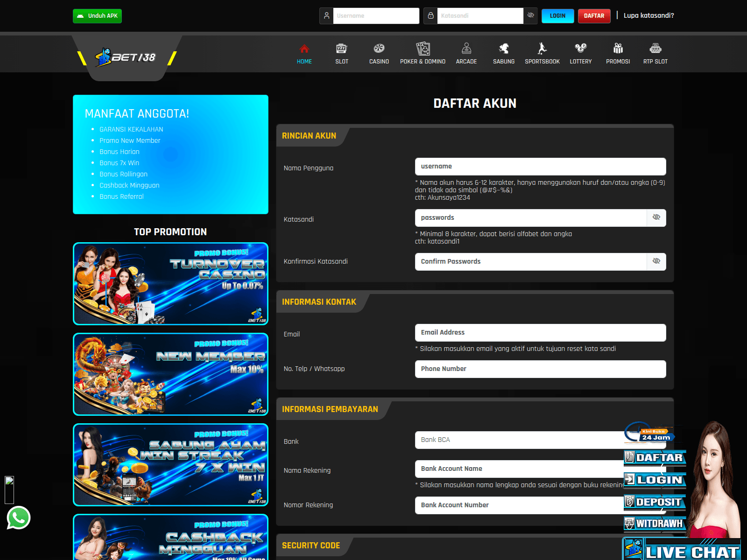Open Cashback Mingguan promo banner
This screenshot has width=747, height=560.
[x=170, y=537]
